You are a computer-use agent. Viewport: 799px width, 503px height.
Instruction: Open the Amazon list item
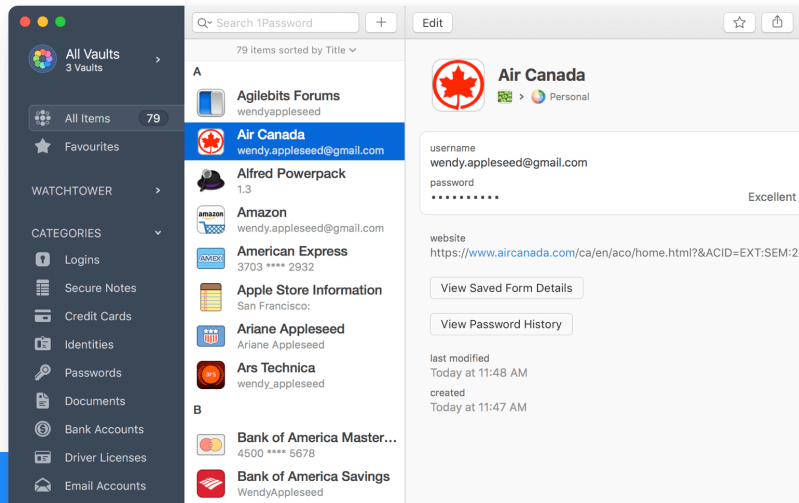tap(295, 219)
